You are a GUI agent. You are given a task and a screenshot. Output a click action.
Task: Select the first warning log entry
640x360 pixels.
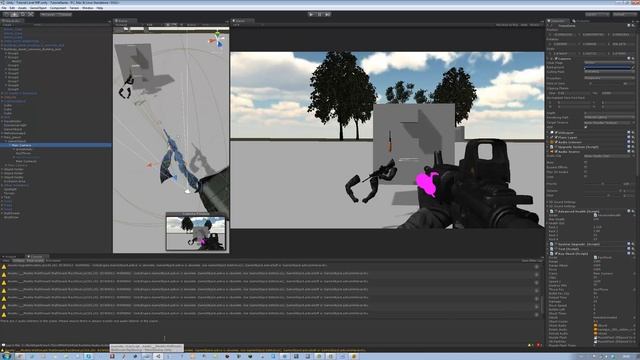pos(269,266)
